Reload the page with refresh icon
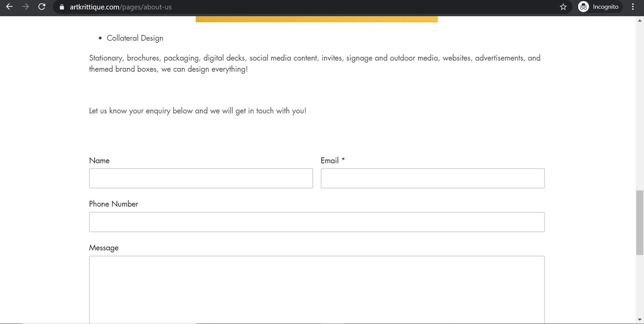The image size is (644, 324). [42, 7]
